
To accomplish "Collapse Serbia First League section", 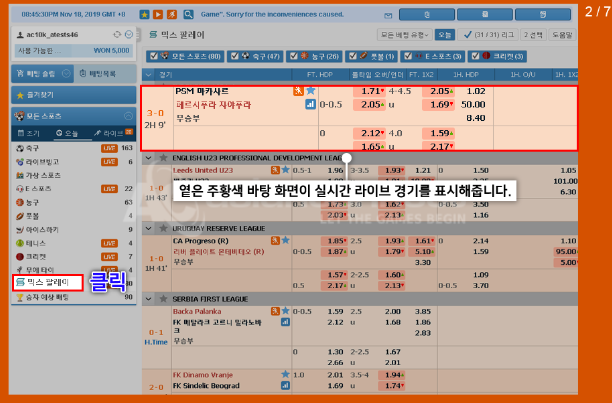I will (149, 299).
